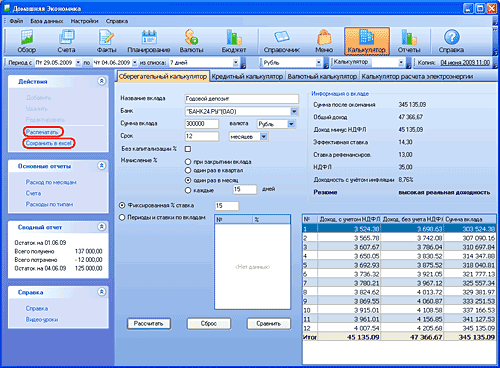Open the period start date dropdown

click(78, 62)
